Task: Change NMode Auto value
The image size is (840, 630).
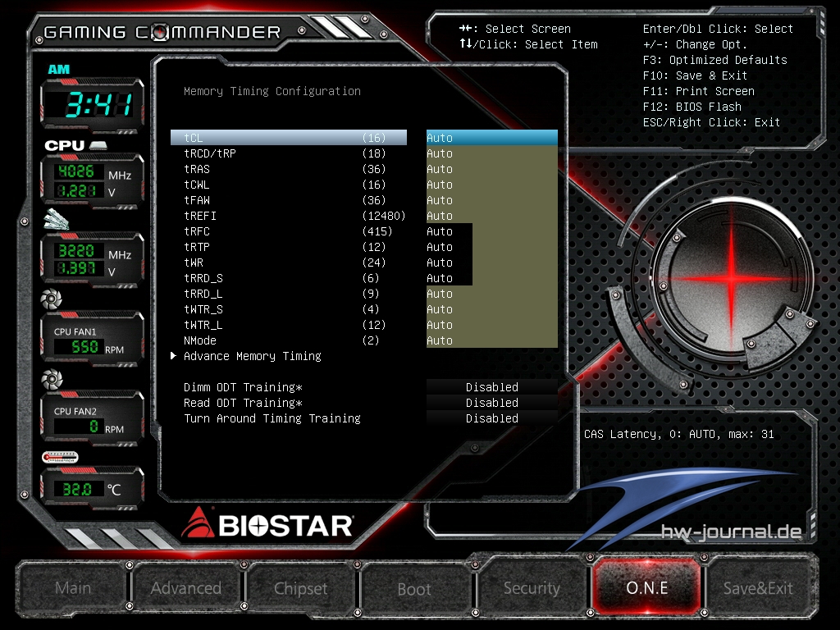Action: click(492, 340)
